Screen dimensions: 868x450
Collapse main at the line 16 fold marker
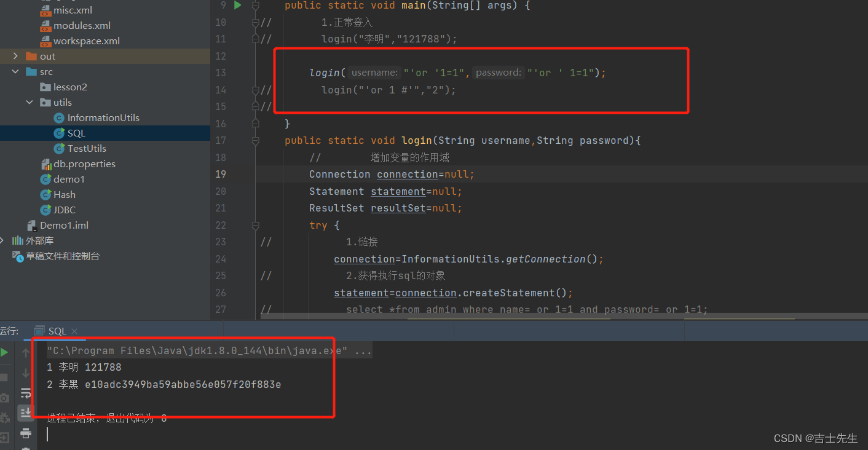[x=256, y=124]
